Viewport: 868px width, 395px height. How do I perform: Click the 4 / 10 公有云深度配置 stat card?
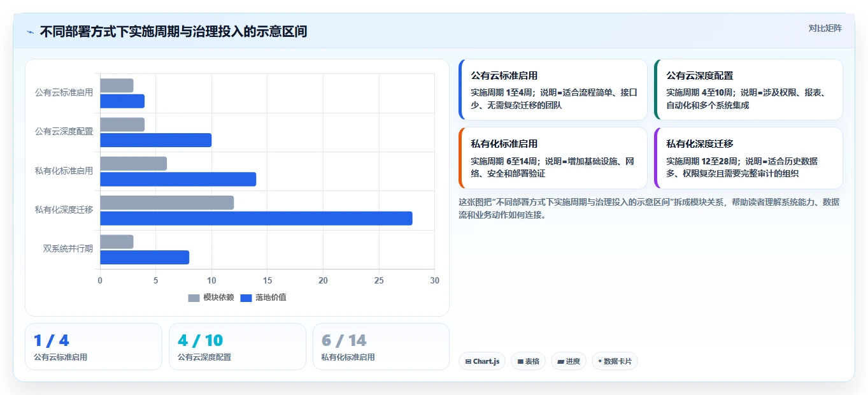pos(238,347)
